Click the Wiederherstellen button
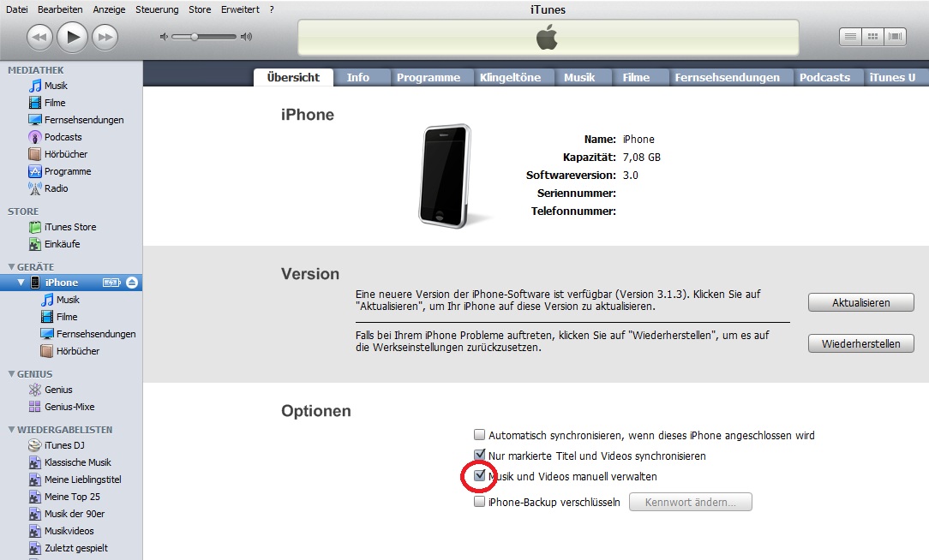This screenshot has width=929, height=560. (860, 344)
